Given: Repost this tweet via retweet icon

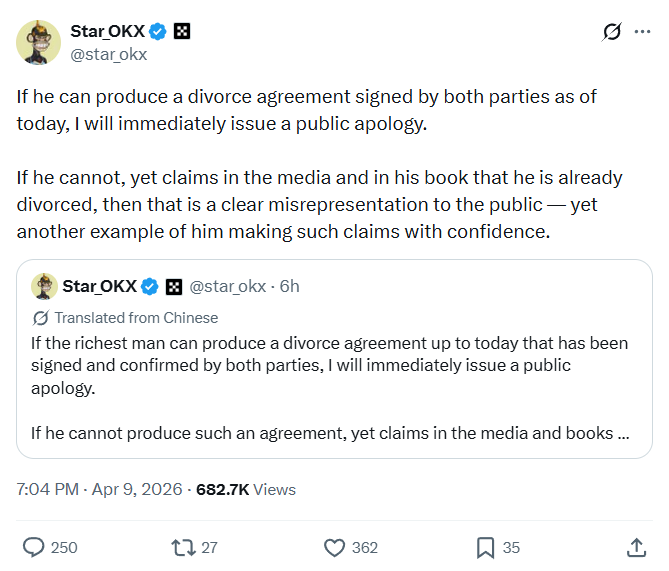Looking at the screenshot, I should [x=183, y=547].
